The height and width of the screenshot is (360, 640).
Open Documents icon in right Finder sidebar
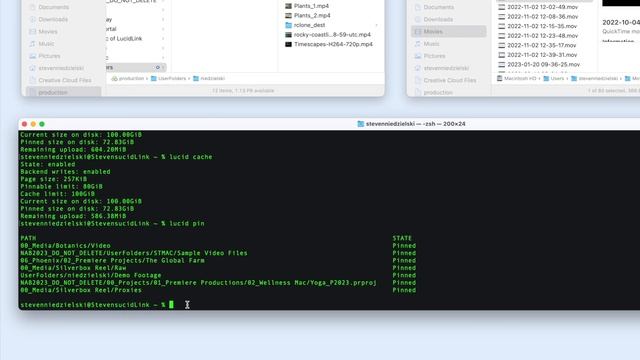[x=418, y=7]
